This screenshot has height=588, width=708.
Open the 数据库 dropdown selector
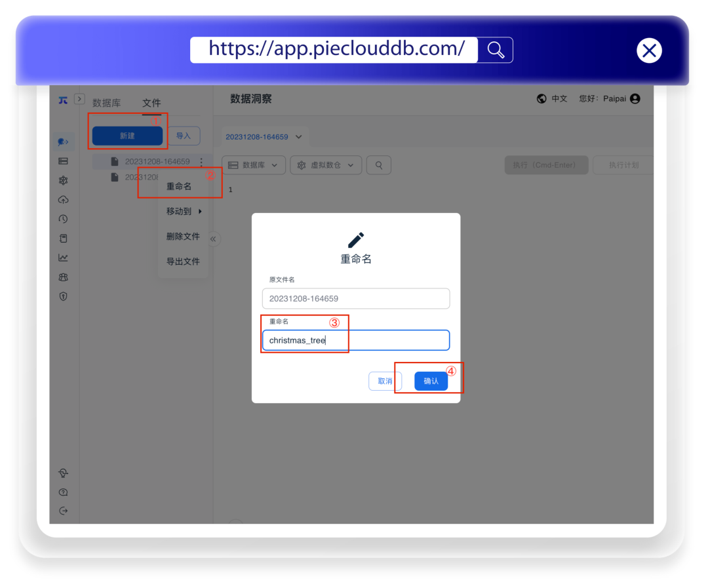tap(253, 165)
